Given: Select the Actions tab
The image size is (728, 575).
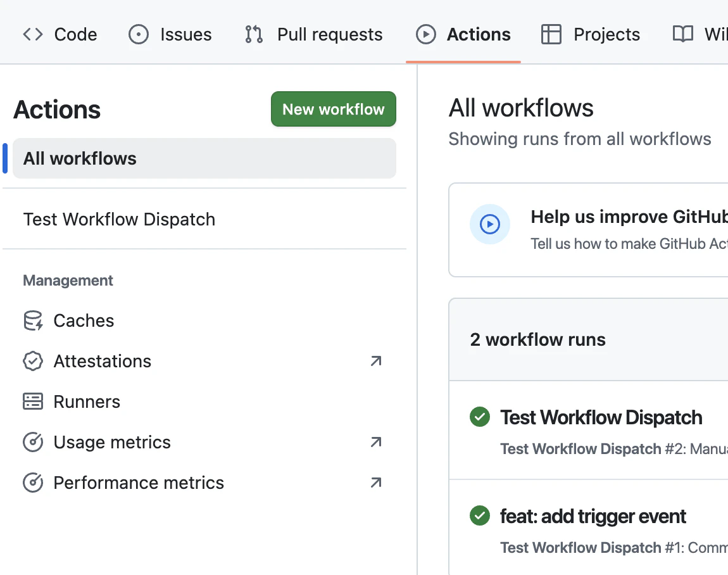Looking at the screenshot, I should pyautogui.click(x=463, y=34).
